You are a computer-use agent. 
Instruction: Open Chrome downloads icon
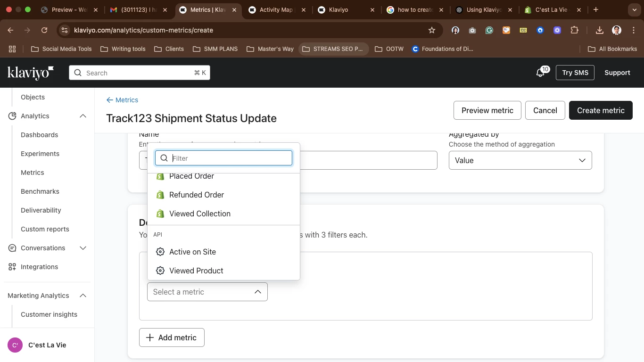click(x=600, y=30)
